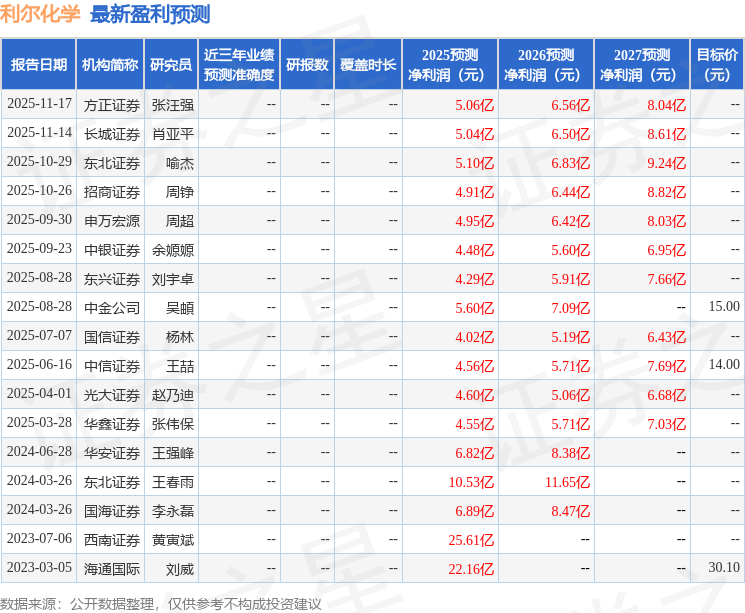Click the 8.04亿 2027 forecast value

click(667, 105)
